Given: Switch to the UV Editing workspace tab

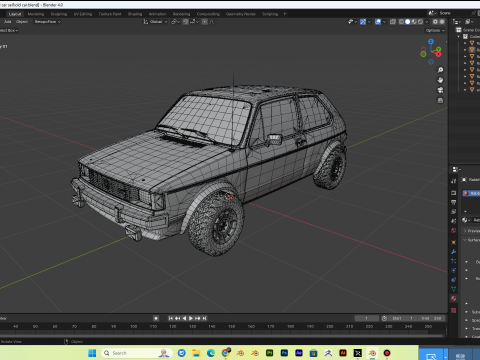Looking at the screenshot, I should click(x=83, y=14).
